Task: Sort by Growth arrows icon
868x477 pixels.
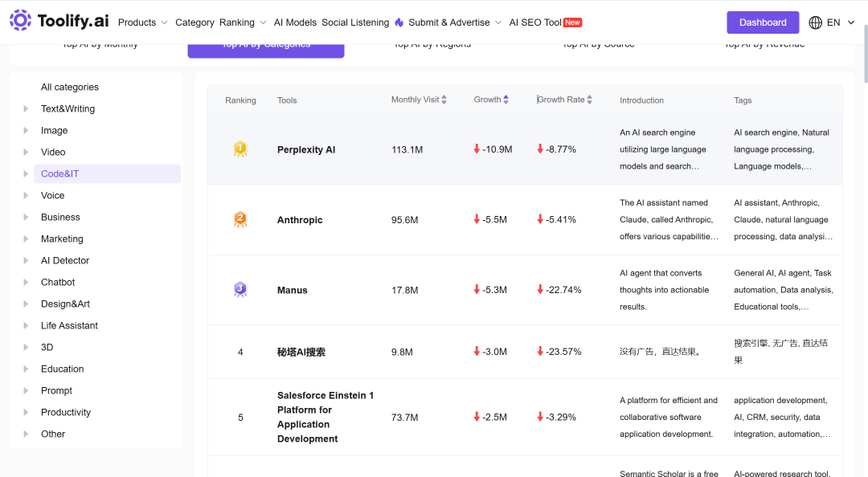Action: pyautogui.click(x=506, y=100)
